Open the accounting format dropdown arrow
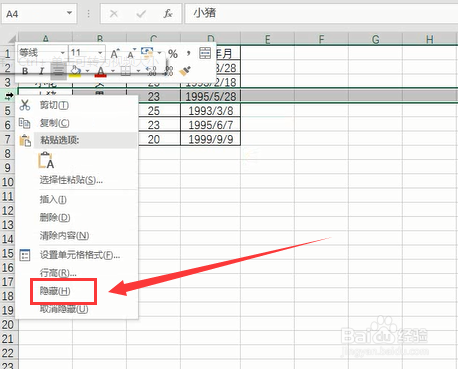Image resolution: width=458 pixels, height=369 pixels. click(x=159, y=53)
